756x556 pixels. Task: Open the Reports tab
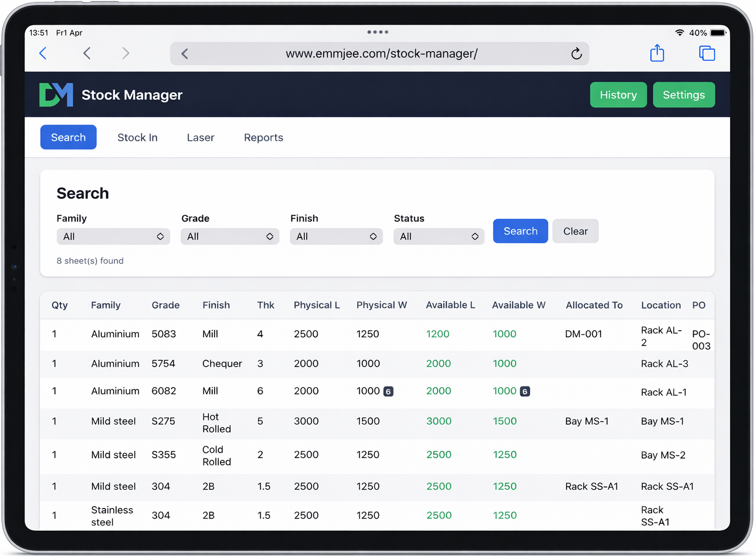click(263, 137)
